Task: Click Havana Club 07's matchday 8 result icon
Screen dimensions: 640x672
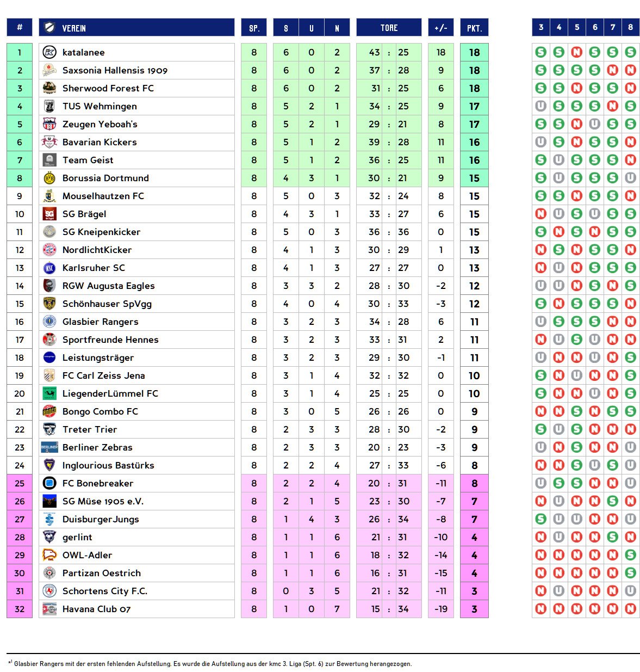Action: tap(630, 609)
